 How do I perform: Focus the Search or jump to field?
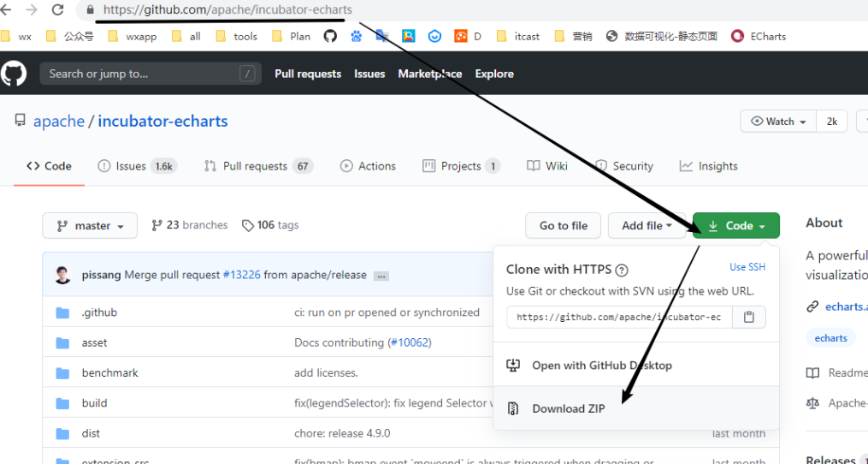pyautogui.click(x=151, y=73)
